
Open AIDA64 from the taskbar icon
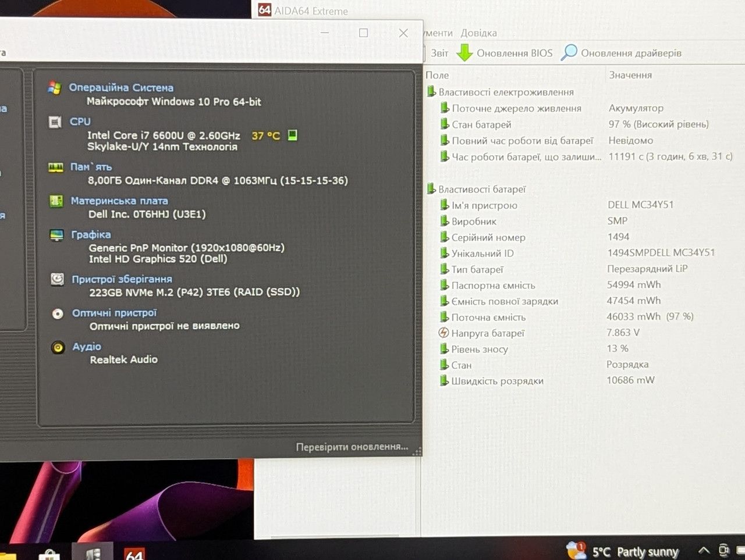click(134, 553)
